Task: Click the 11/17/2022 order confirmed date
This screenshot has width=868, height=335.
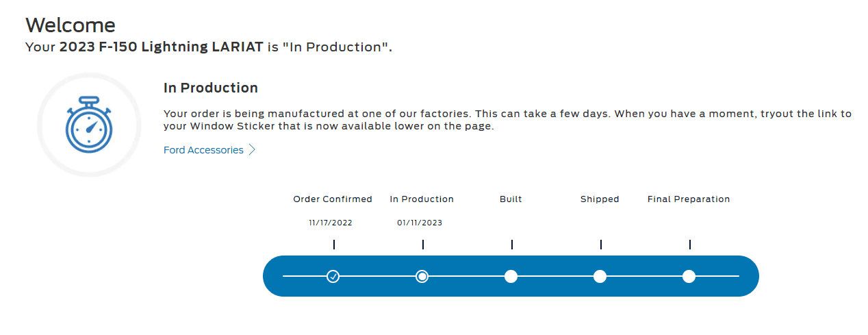Action: click(331, 223)
